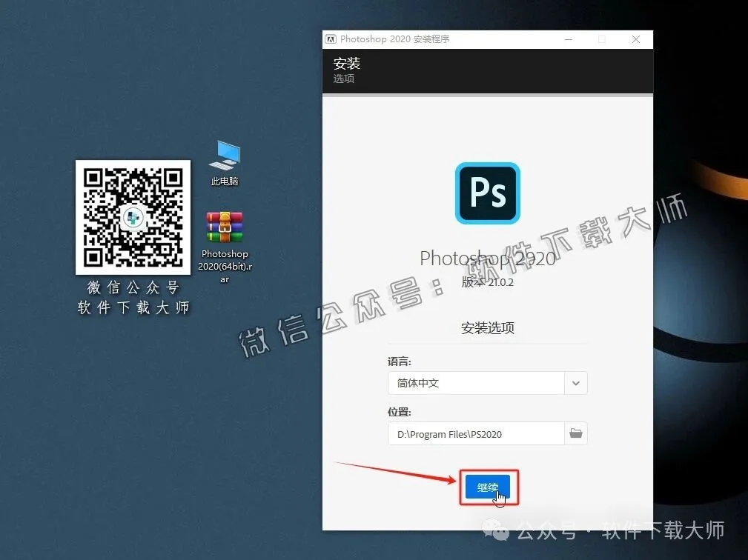This screenshot has width=748, height=560.
Task: Select the 安装 step header
Action: tap(347, 64)
